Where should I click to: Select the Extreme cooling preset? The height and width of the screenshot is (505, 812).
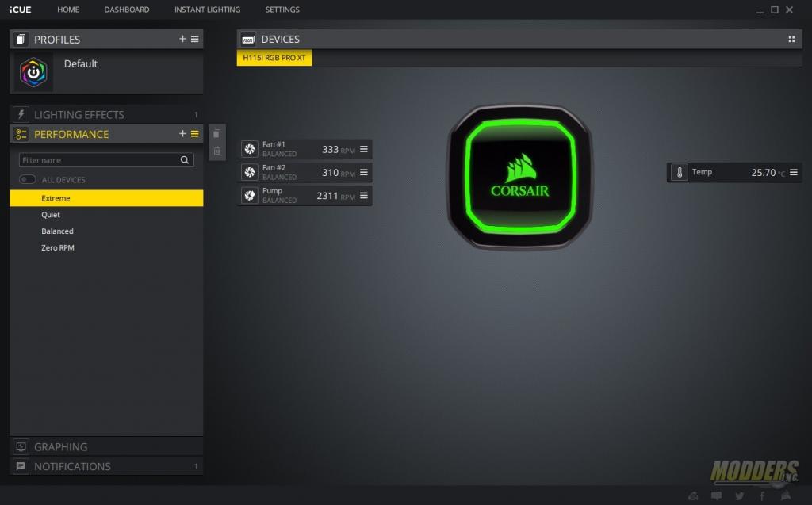[x=106, y=198]
